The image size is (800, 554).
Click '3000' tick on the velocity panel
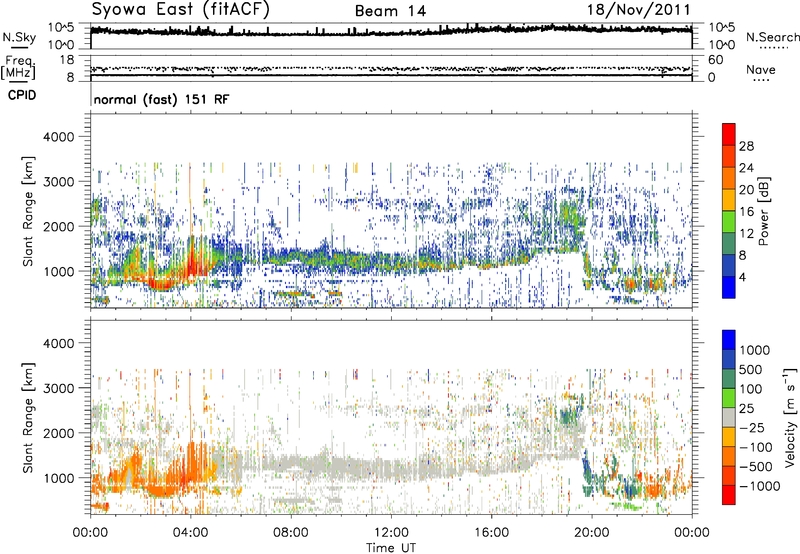[x=59, y=388]
